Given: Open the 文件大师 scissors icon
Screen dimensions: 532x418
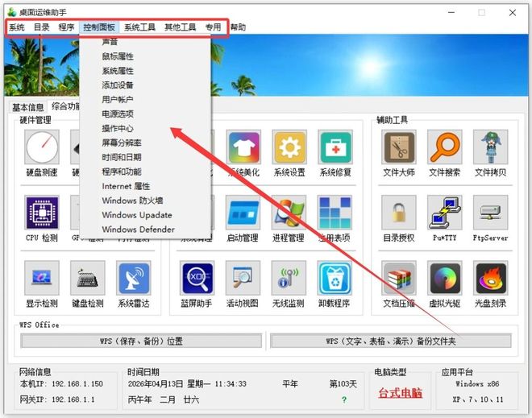Looking at the screenshot, I should pos(399,147).
